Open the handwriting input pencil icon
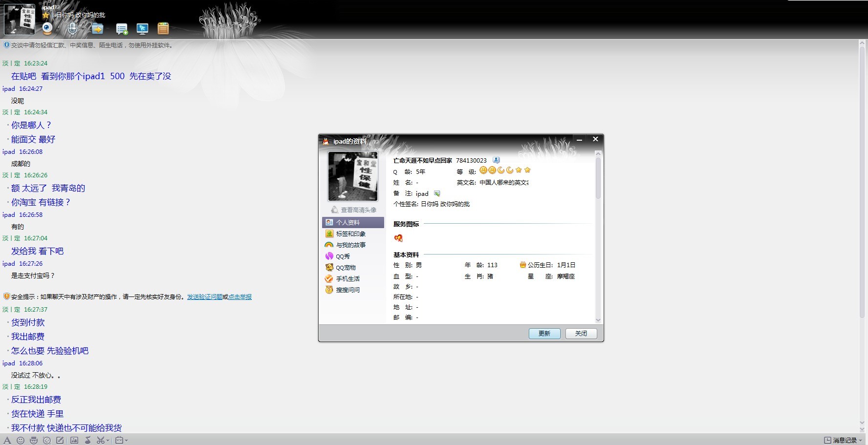 coord(60,440)
